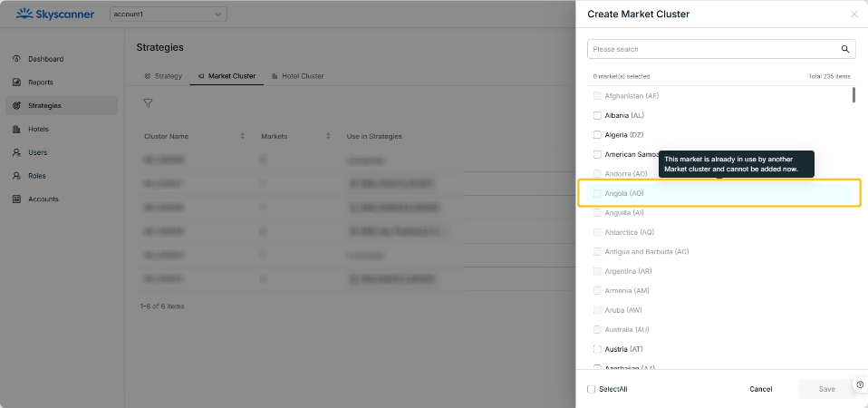Check the Armenia (AM) checkbox

(x=597, y=291)
